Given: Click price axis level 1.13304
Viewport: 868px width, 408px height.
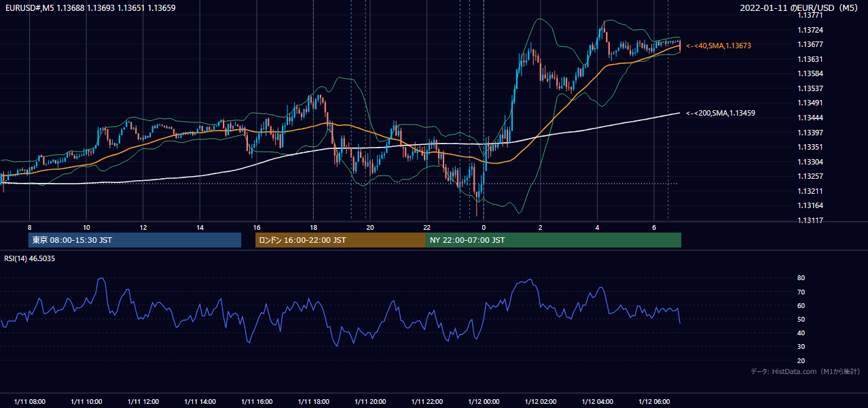Looking at the screenshot, I should [810, 162].
